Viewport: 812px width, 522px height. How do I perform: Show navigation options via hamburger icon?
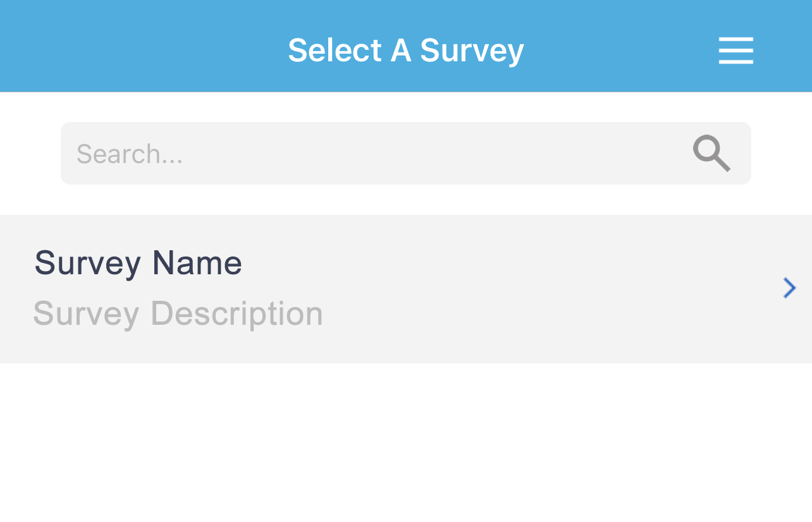point(735,51)
